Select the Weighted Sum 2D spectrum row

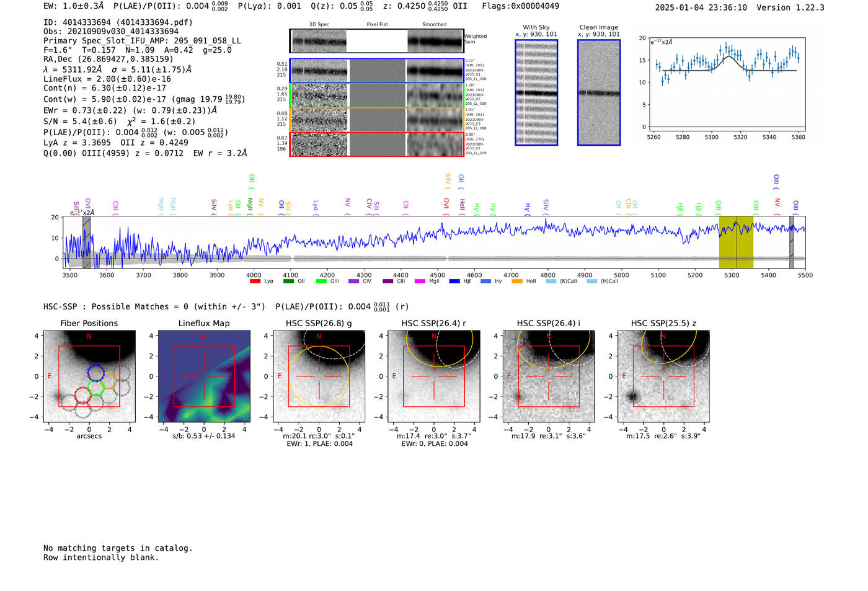(x=377, y=41)
